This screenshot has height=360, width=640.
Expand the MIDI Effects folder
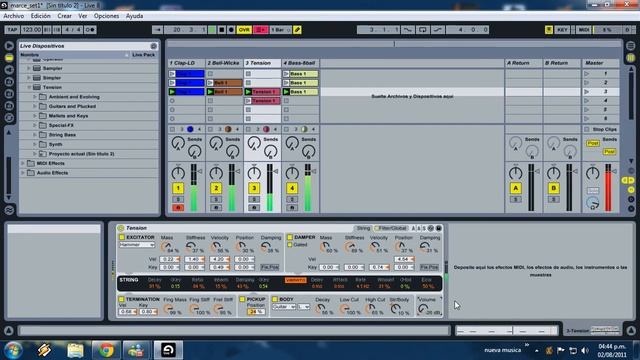click(23, 163)
